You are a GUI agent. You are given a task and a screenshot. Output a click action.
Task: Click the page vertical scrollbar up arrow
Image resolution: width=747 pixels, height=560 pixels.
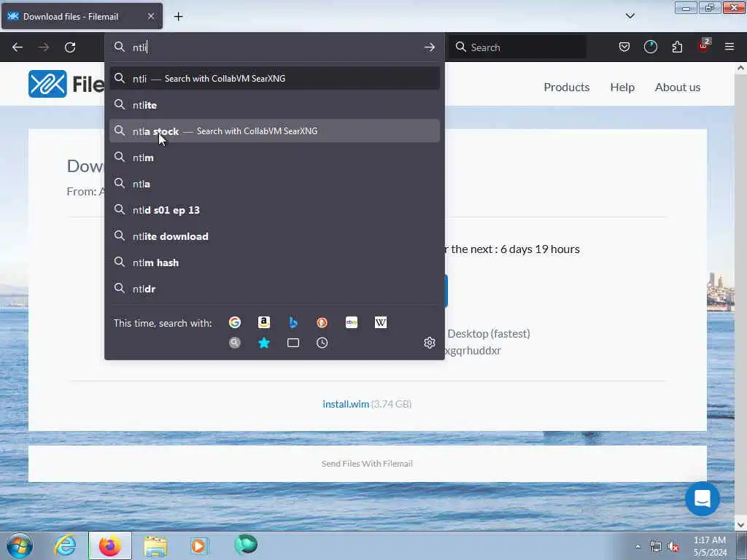pyautogui.click(x=740, y=68)
